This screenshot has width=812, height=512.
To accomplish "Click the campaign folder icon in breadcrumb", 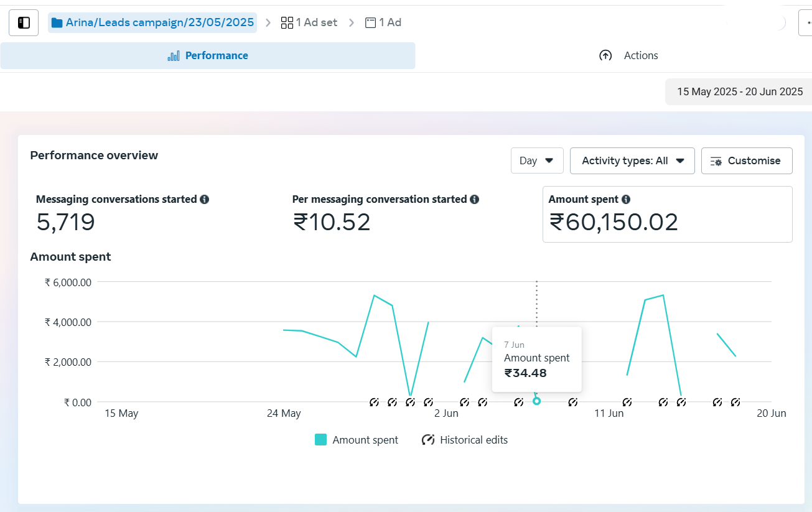I will [57, 23].
